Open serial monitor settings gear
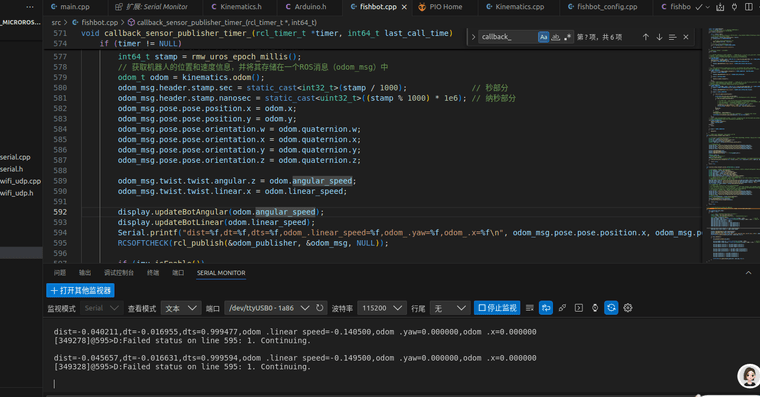Viewport: 760px width, 397px height. point(628,308)
